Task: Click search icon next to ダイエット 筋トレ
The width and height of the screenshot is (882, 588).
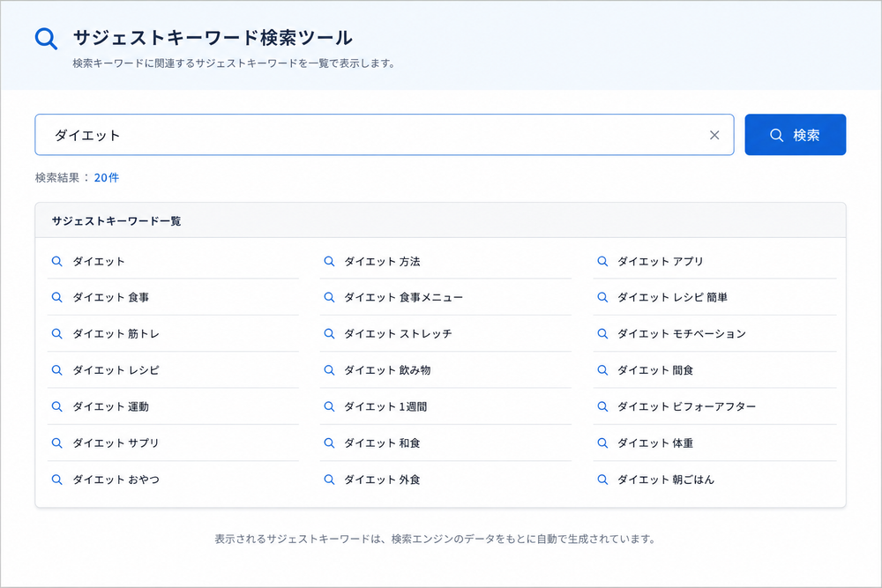Action: tap(56, 334)
